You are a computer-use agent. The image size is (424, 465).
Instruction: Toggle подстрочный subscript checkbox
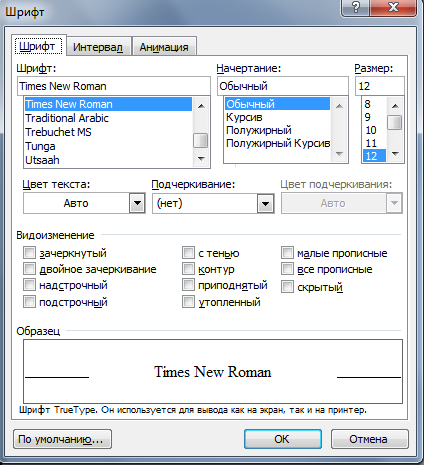pyautogui.click(x=29, y=302)
